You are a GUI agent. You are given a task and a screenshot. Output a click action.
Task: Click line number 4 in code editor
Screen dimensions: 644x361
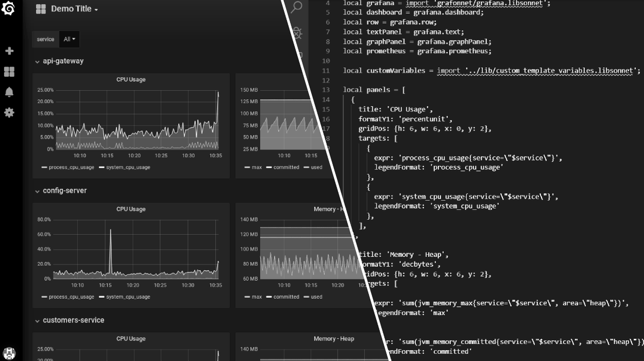(x=327, y=3)
